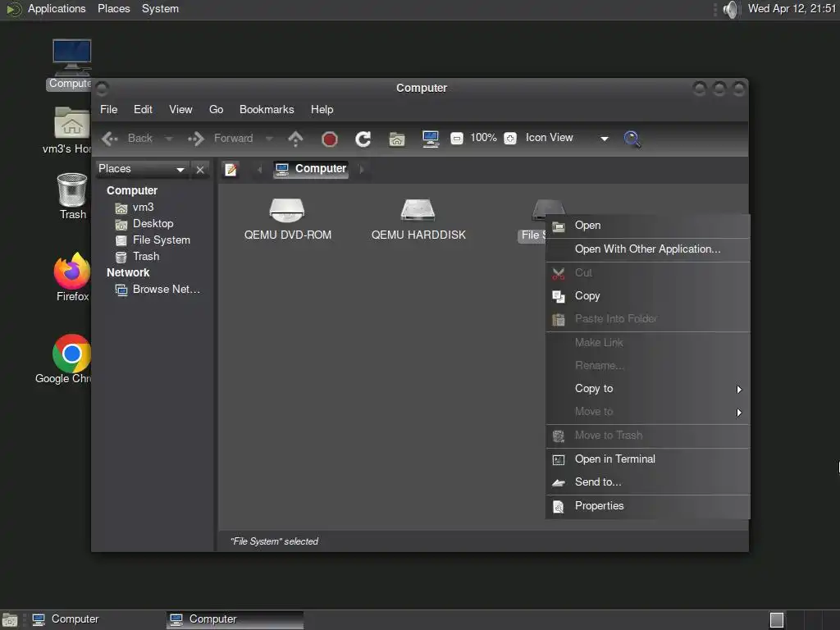The height and width of the screenshot is (630, 840).
Task: Choose Copy in the context menu
Action: click(648, 295)
